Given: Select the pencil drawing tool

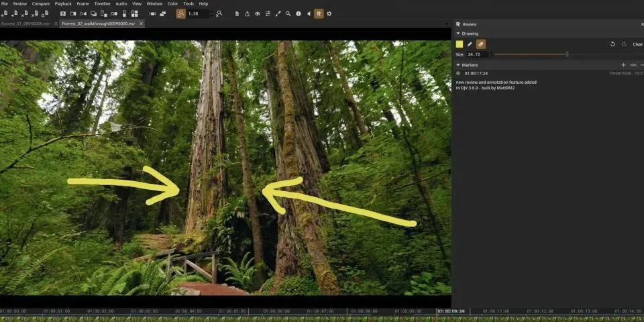Looking at the screenshot, I should coord(470,44).
